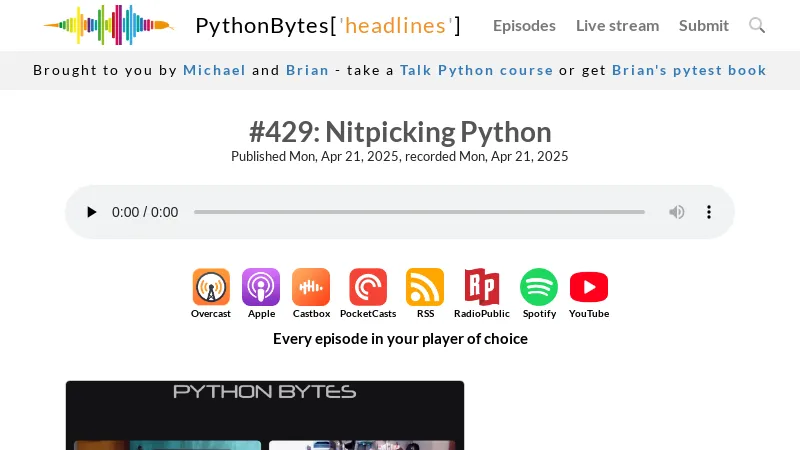Seek within the audio progress bar
The height and width of the screenshot is (450, 800).
(x=419, y=212)
